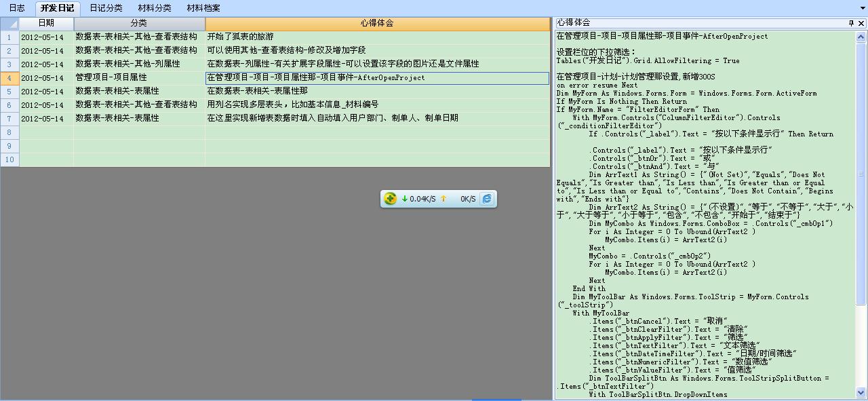Open the tab list dropdown arrow at top right

861,8
